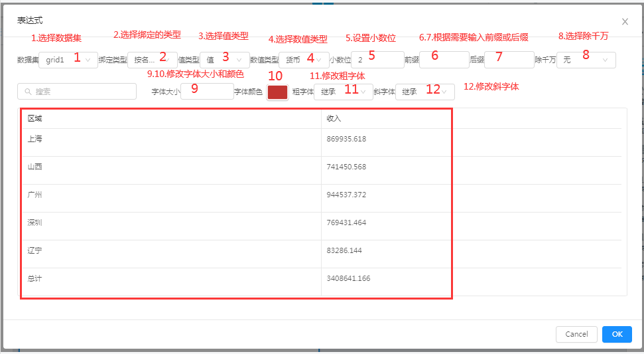Open the 数值类型 货币 dropdown
644x354 pixels.
coord(304,60)
